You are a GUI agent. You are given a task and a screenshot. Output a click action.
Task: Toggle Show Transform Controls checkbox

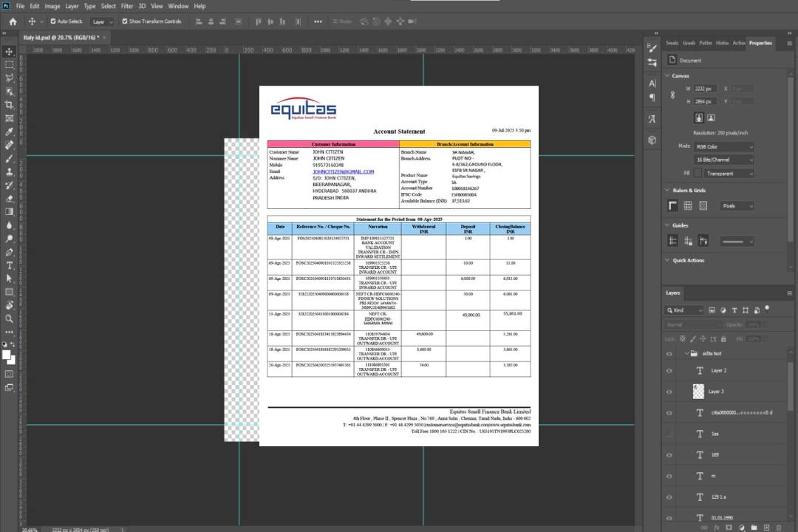(x=125, y=21)
